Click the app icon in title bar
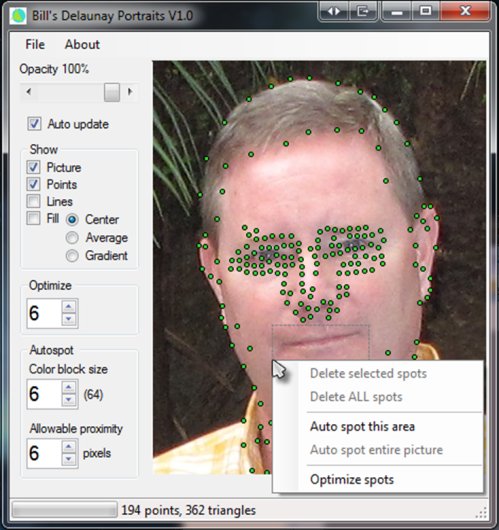 pyautogui.click(x=18, y=16)
